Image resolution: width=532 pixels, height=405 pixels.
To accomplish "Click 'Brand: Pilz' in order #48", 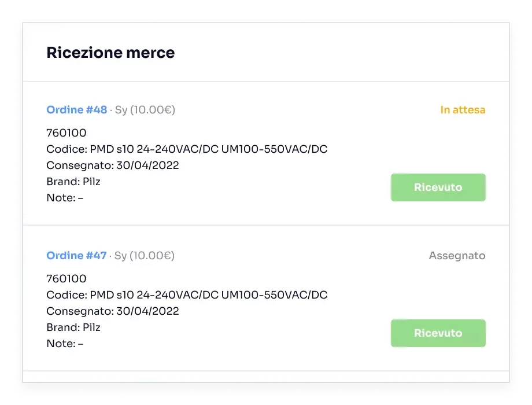I will 73,182.
